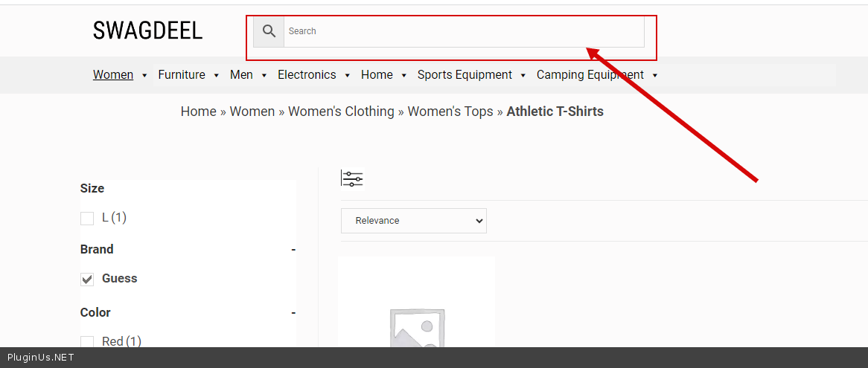Screen dimensions: 868x368
Task: Open the Electronics menu
Action: (307, 75)
